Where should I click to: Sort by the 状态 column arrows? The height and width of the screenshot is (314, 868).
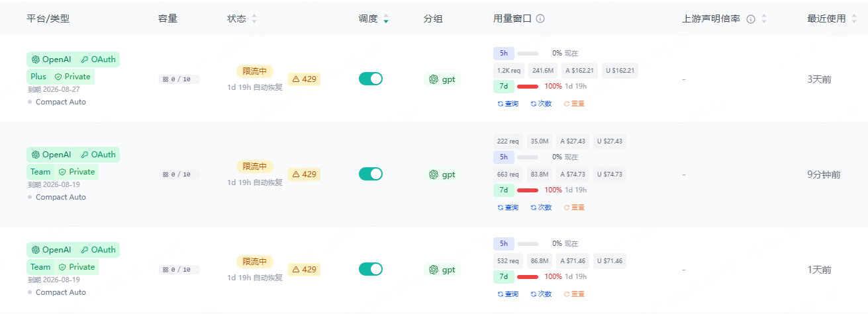click(254, 19)
